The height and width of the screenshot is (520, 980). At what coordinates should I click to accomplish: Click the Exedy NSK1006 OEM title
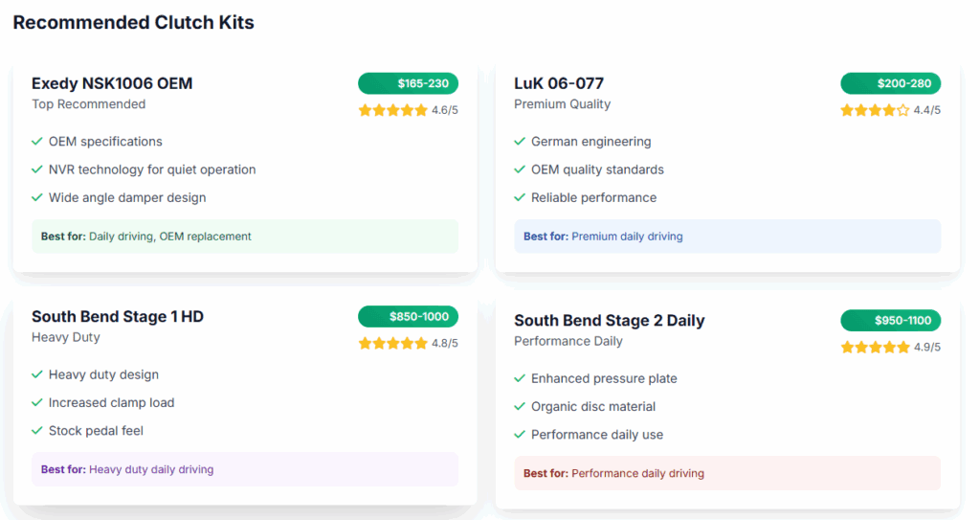112,83
